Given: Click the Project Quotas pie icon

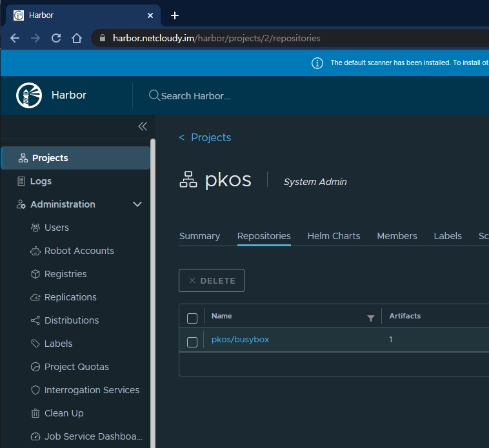Looking at the screenshot, I should [35, 367].
